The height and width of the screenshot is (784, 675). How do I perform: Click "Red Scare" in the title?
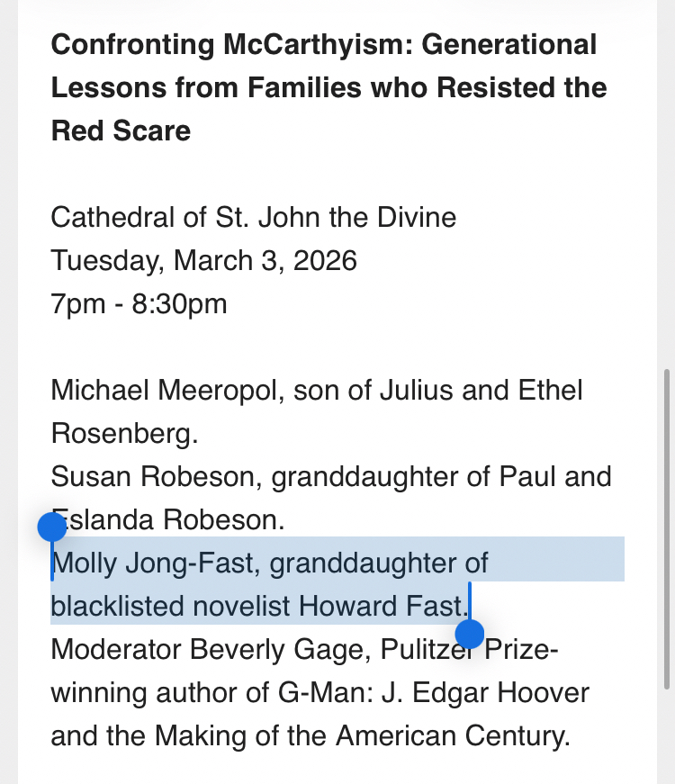pos(121,131)
